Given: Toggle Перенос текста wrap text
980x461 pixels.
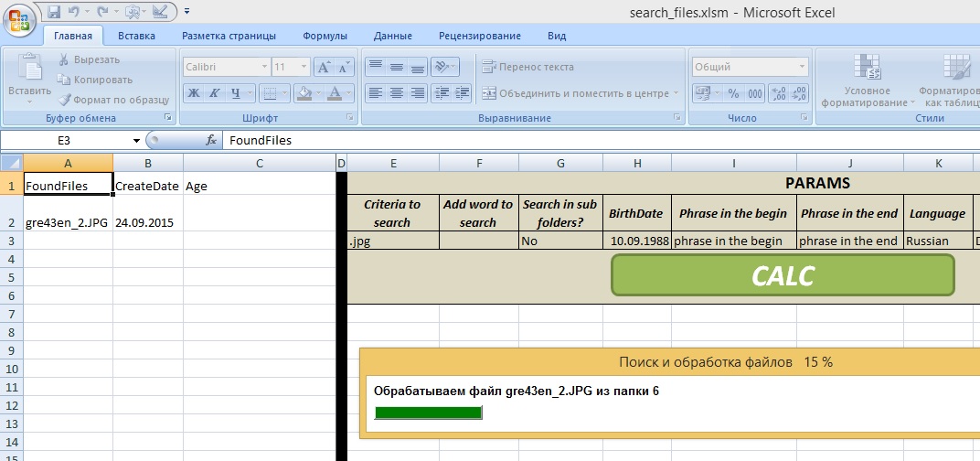Looking at the screenshot, I should tap(528, 67).
